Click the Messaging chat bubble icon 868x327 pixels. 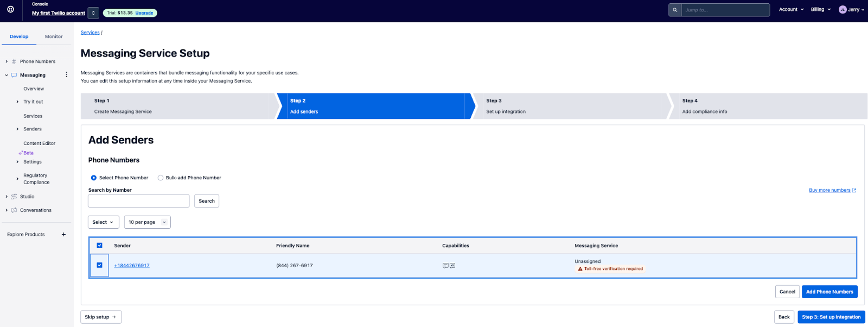(14, 75)
